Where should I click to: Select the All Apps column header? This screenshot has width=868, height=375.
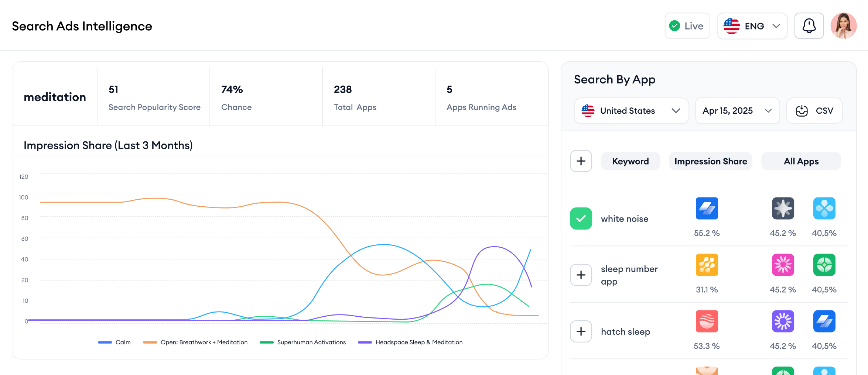(801, 161)
